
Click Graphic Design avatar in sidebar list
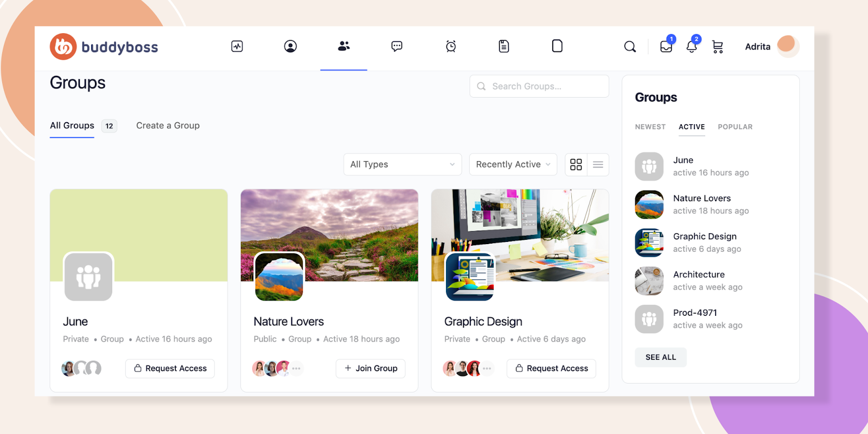tap(649, 242)
